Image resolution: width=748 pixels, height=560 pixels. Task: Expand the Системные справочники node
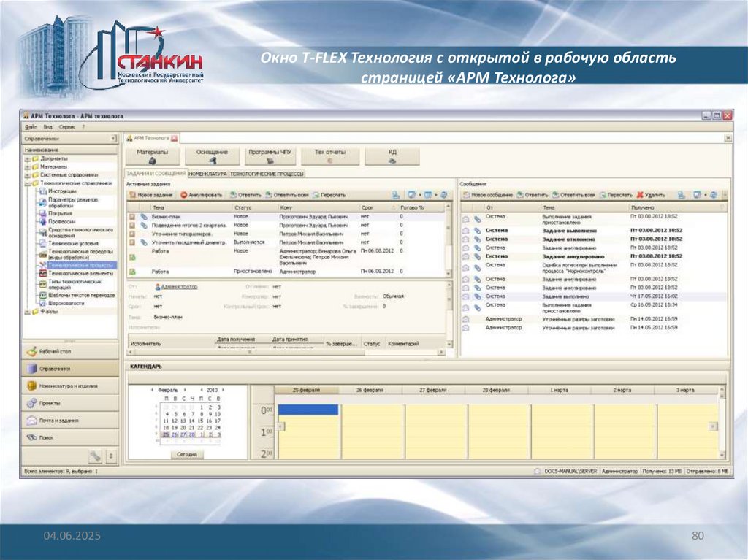coord(28,175)
